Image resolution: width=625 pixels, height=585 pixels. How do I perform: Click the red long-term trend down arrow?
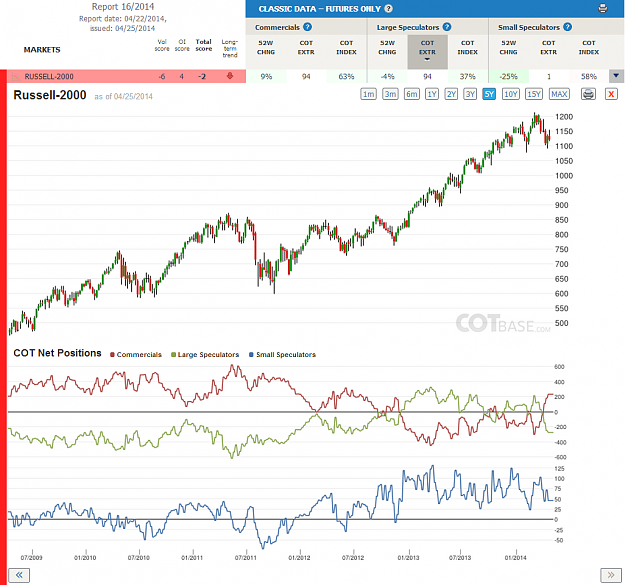230,76
